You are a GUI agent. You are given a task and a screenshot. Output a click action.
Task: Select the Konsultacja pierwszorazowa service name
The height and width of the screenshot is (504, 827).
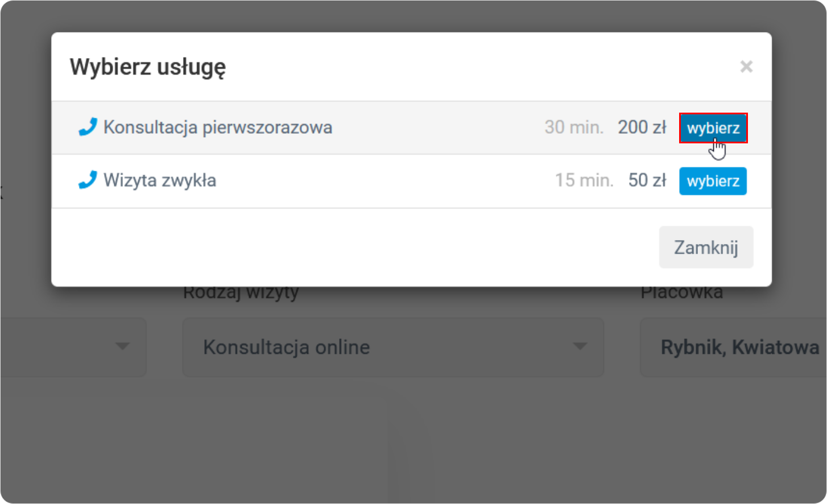pyautogui.click(x=218, y=127)
